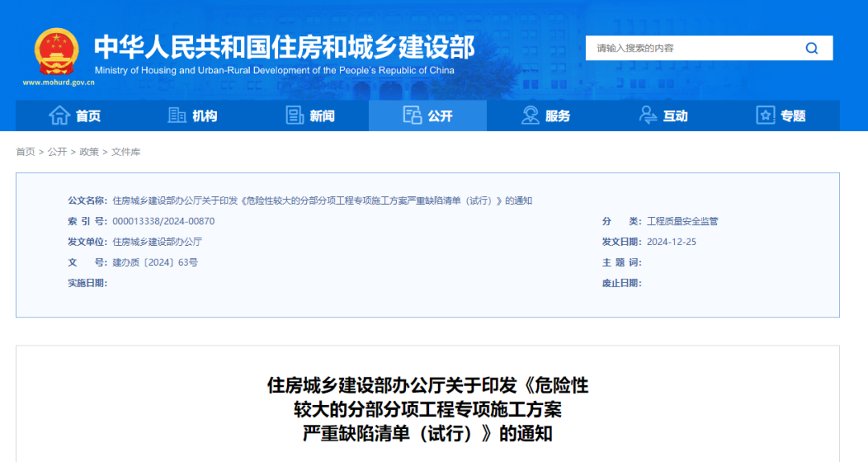Click the interaction icon beside 互动
Screen dimensions: 868x462
tap(648, 115)
